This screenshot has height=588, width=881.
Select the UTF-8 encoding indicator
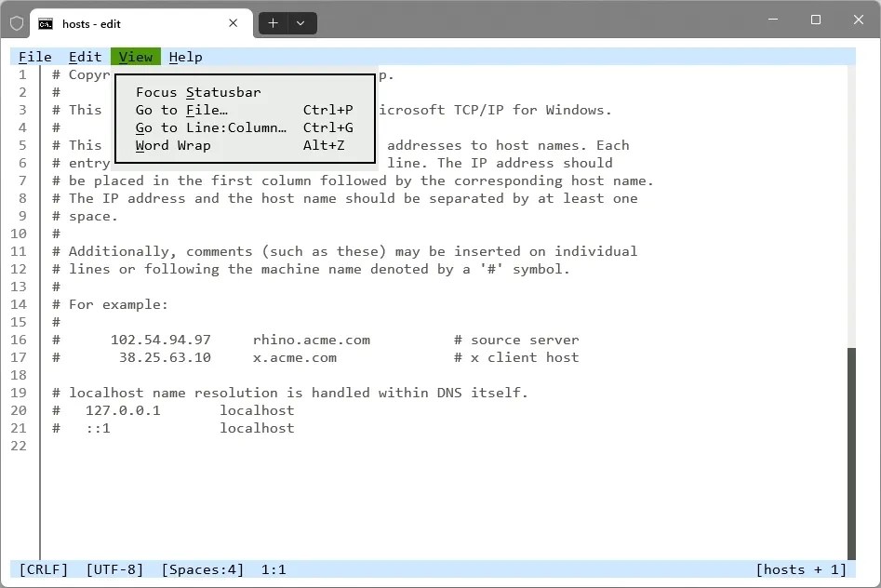coord(113,569)
